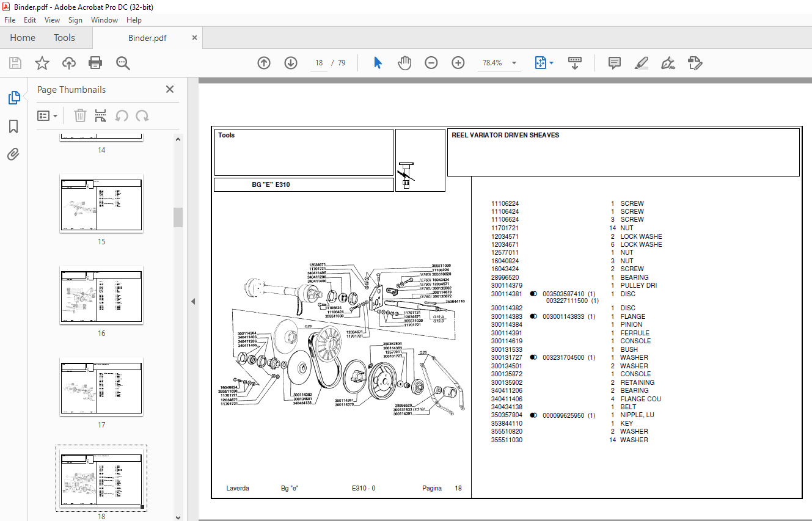Close the Binder.pdf tab
Screen dimensions: 812x521
[194, 38]
